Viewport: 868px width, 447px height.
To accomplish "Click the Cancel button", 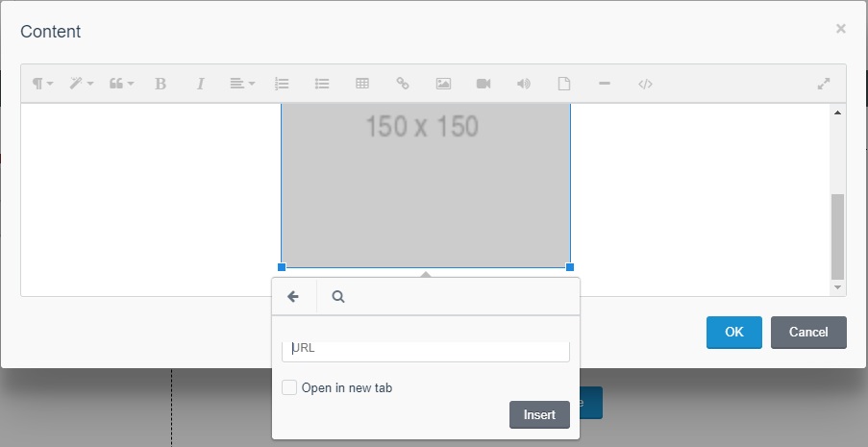I will [x=808, y=333].
